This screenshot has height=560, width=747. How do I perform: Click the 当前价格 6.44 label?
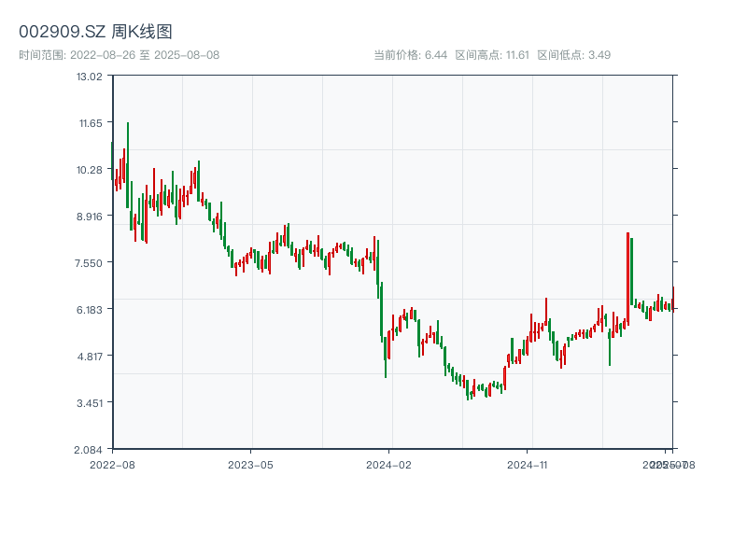(x=410, y=55)
